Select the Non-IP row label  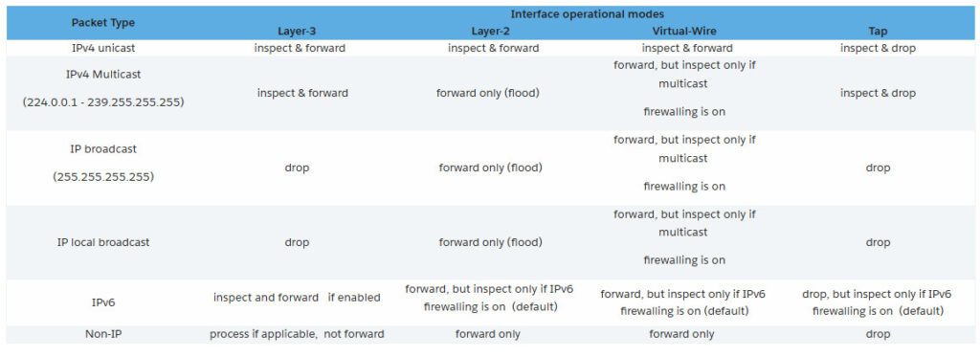tap(103, 334)
